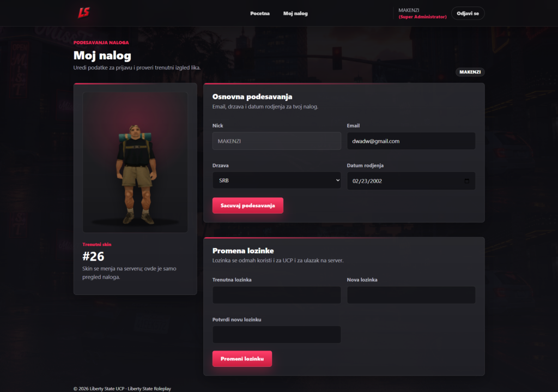Click the Nova lozinka field
This screenshot has width=558, height=392.
tap(411, 295)
